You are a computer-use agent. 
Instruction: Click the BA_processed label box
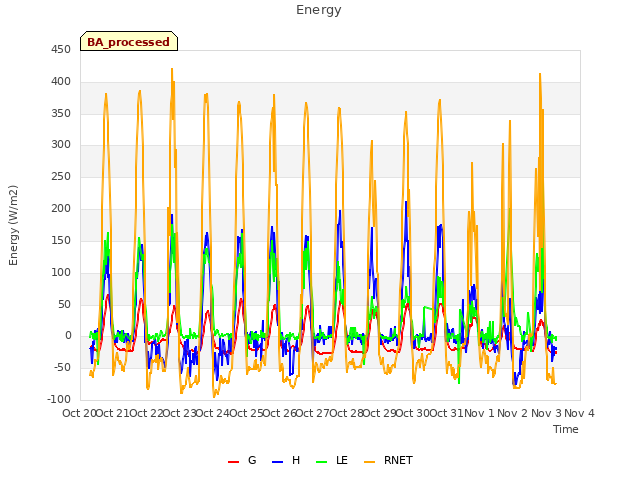pyautogui.click(x=129, y=41)
